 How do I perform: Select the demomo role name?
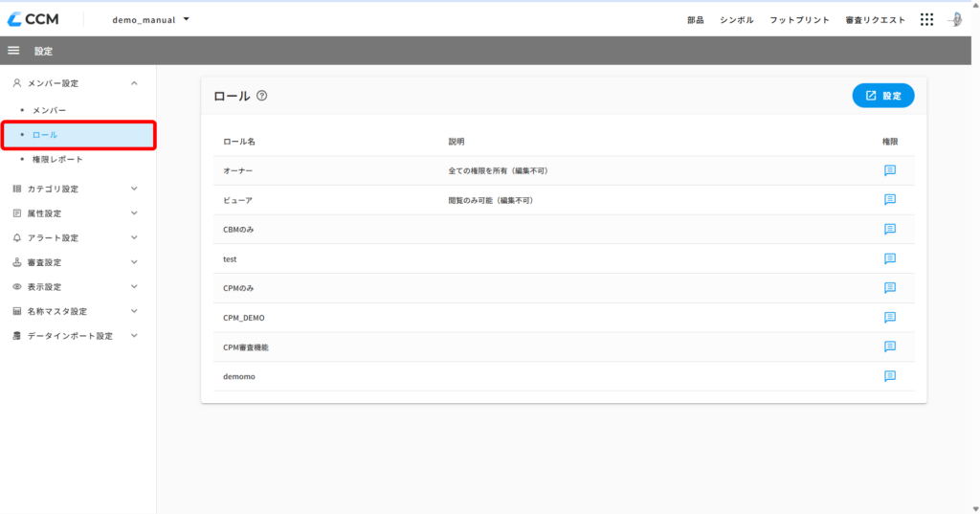239,376
